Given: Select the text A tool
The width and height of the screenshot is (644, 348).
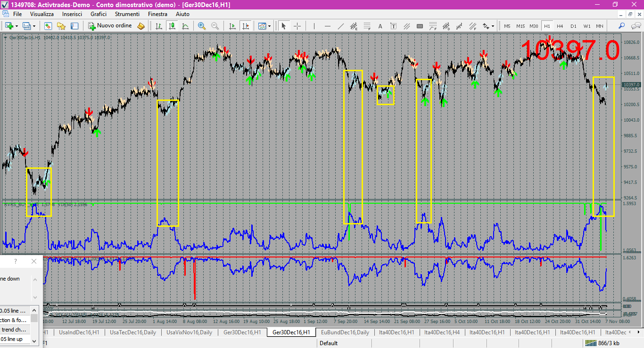Looking at the screenshot, I should point(380,26).
